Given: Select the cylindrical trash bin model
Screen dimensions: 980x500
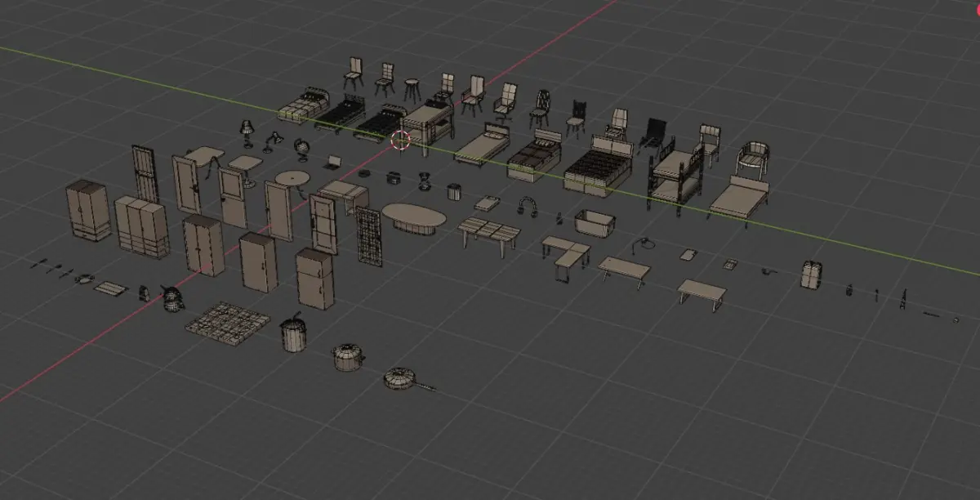Looking at the screenshot, I should 293,333.
